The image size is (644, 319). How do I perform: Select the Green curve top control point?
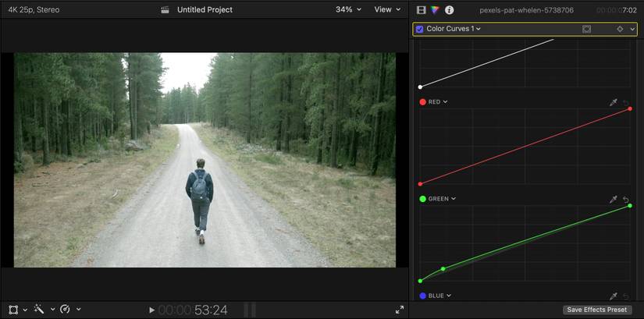[630, 206]
